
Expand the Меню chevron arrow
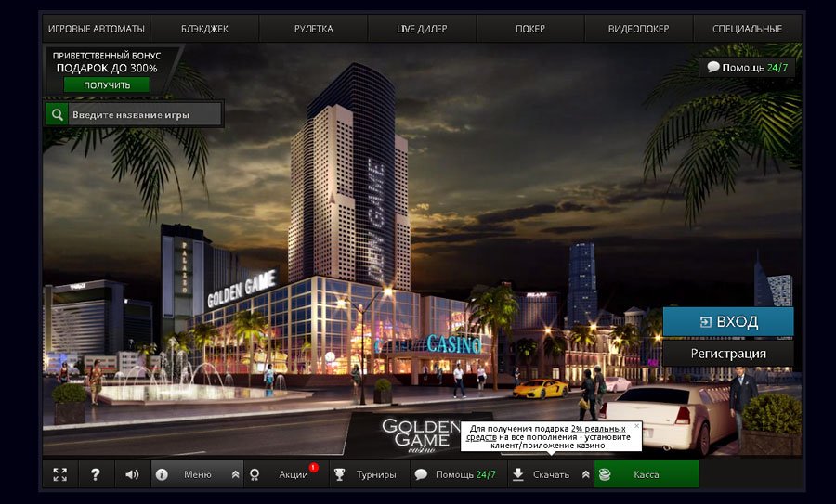(235, 474)
